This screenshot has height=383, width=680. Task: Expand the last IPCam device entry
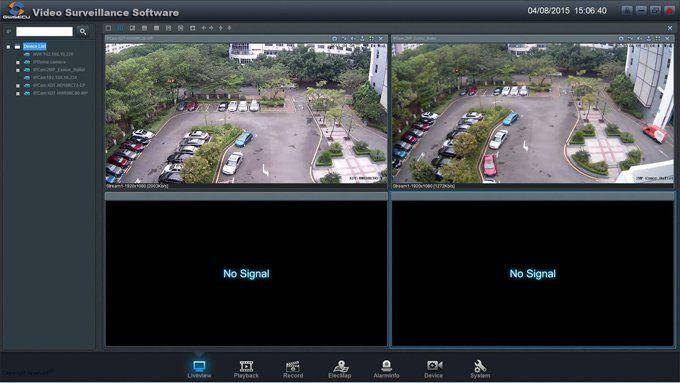pos(18,93)
